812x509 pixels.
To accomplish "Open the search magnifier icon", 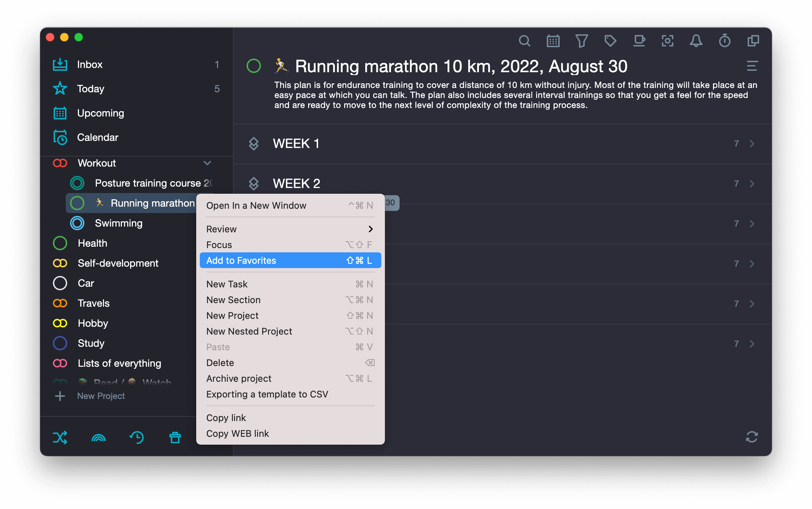I will point(524,41).
